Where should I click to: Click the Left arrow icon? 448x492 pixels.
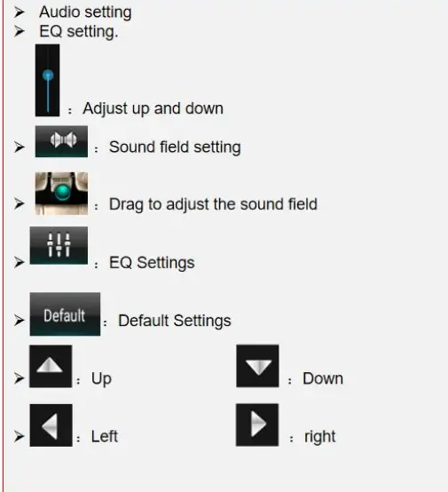(x=51, y=425)
